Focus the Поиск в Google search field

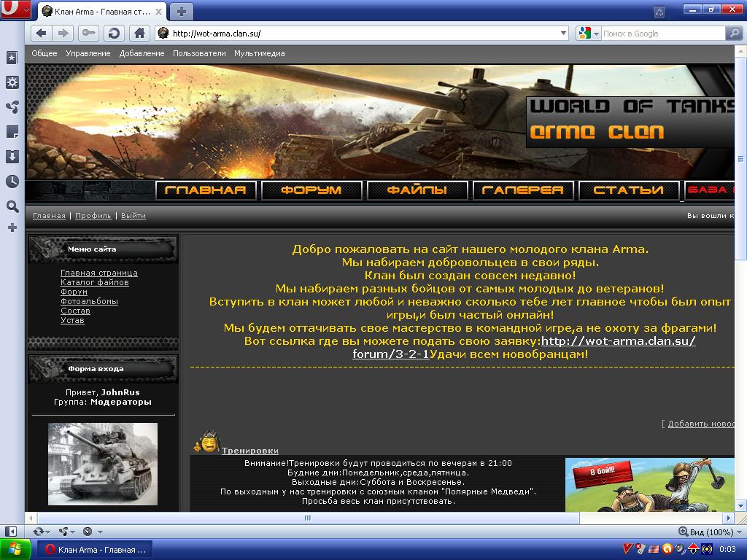[662, 34]
